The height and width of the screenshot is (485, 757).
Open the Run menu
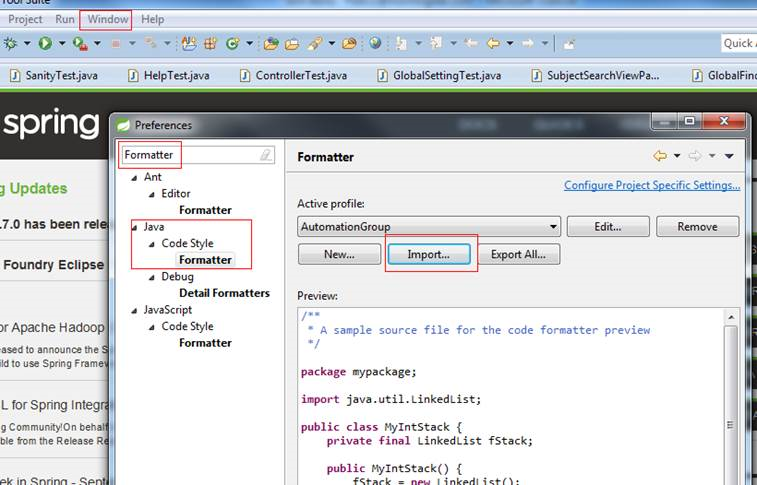pyautogui.click(x=65, y=19)
